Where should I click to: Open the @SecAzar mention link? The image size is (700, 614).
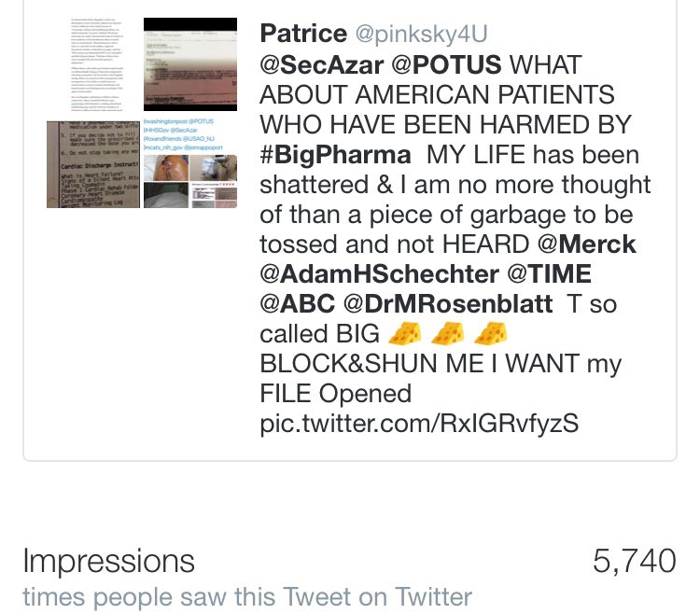[x=321, y=64]
